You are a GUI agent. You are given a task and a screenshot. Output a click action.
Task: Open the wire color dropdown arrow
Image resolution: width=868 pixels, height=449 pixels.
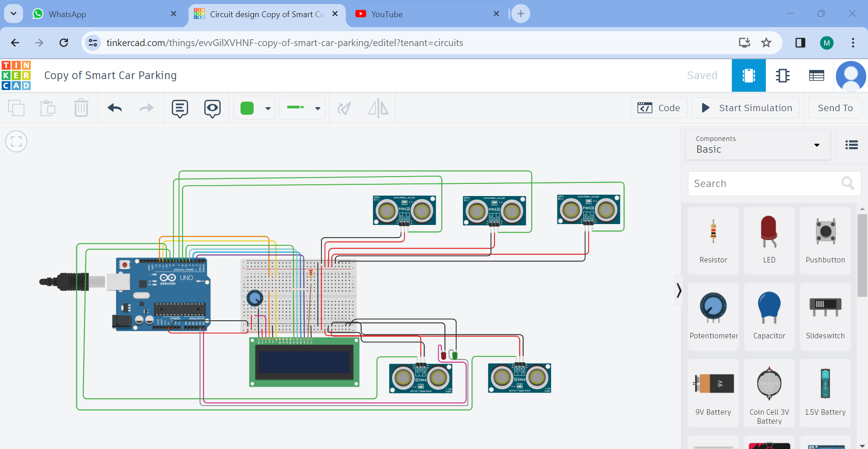click(x=268, y=108)
